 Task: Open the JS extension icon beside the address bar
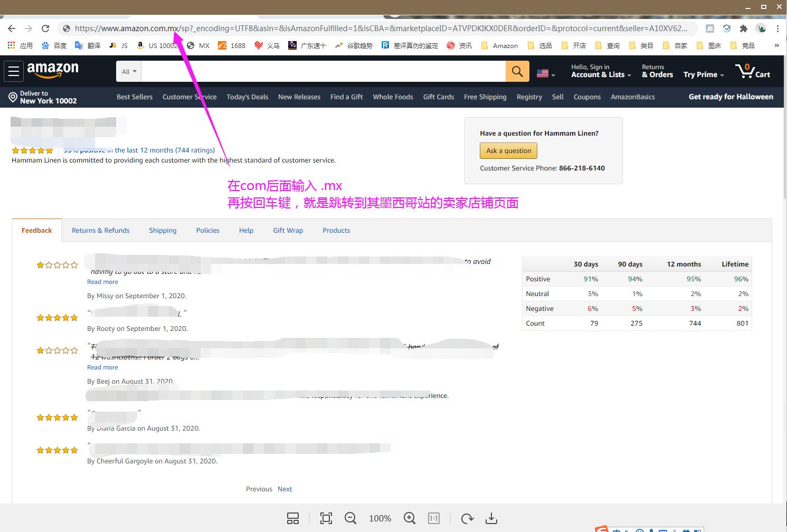click(x=710, y=28)
